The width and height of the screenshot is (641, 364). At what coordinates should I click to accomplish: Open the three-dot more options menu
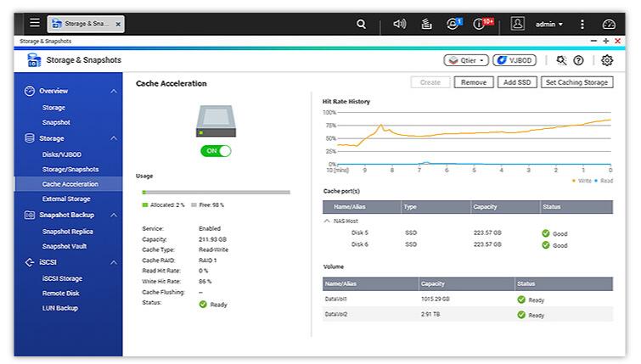[x=582, y=25]
